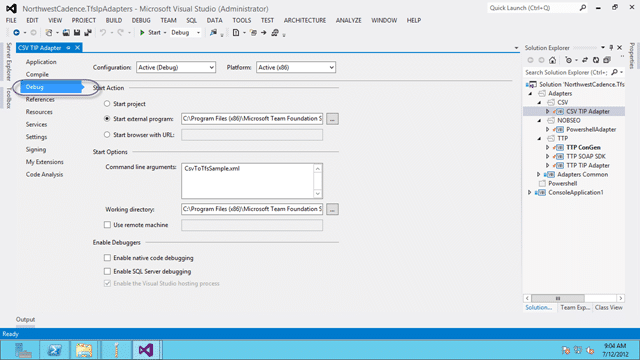Open the TOOLS menu

[242, 20]
